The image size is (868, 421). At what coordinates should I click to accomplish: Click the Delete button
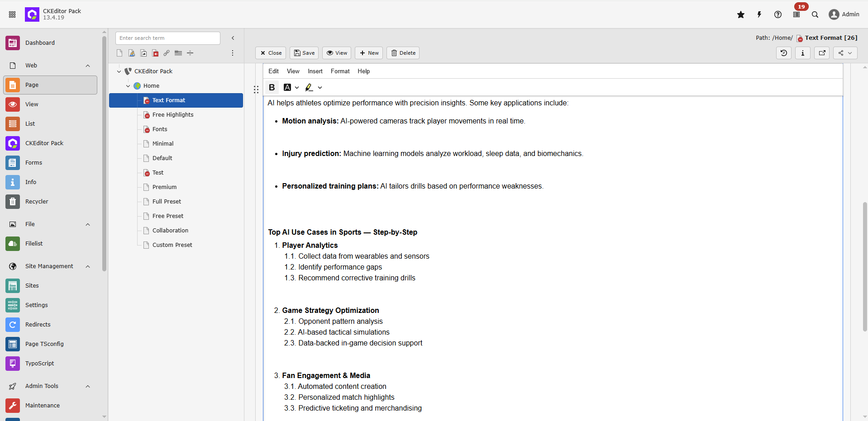click(x=403, y=53)
